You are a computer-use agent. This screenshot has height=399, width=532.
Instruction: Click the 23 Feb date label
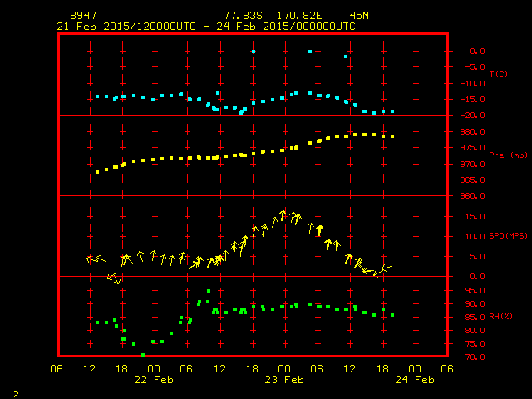pos(284,380)
